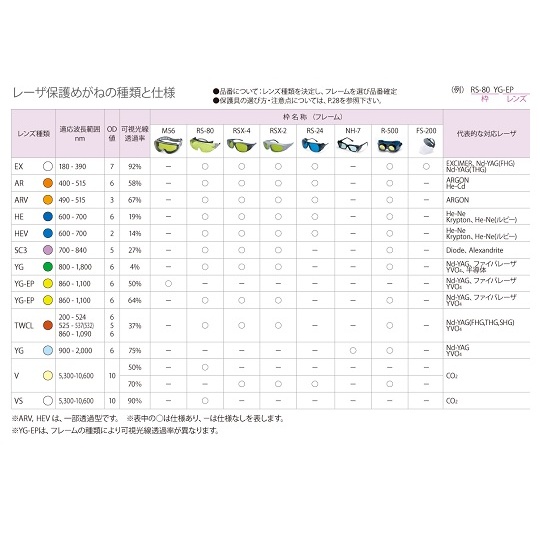
Task: Click the '4%' transmittance cell
Action: pos(135,267)
